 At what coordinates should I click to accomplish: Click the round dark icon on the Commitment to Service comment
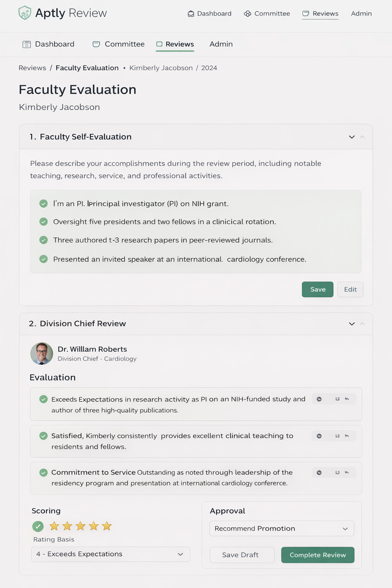pos(319,473)
